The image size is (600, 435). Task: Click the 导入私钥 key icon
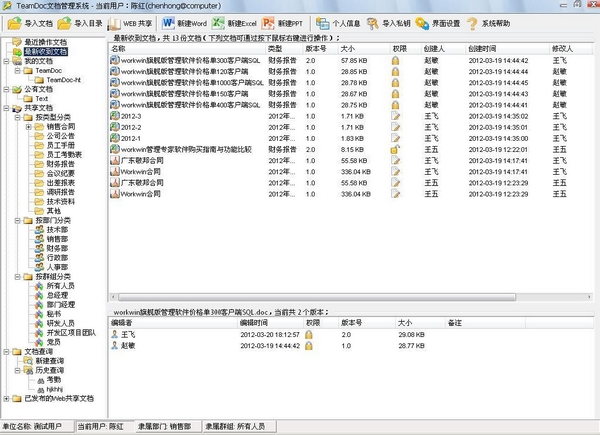click(372, 24)
